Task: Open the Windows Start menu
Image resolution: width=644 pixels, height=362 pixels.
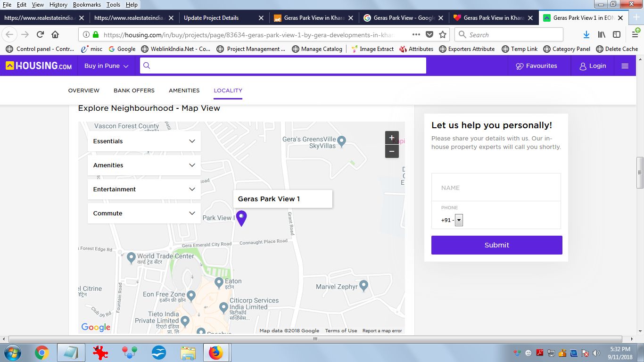Action: 12,353
